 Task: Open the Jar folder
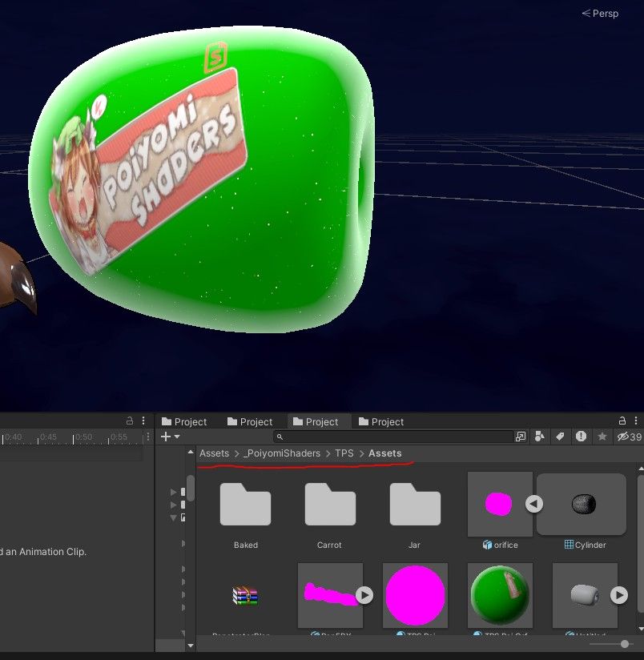click(x=416, y=505)
